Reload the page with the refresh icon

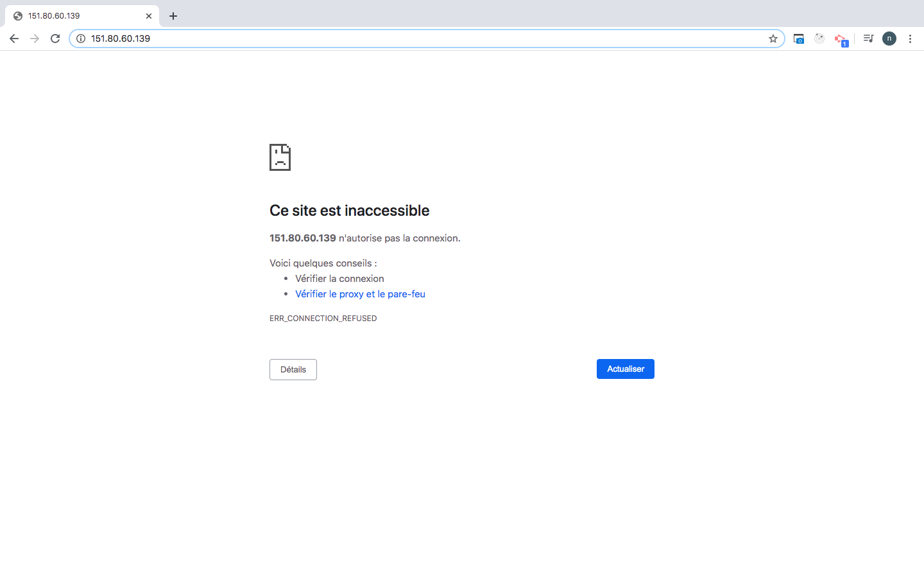point(55,39)
